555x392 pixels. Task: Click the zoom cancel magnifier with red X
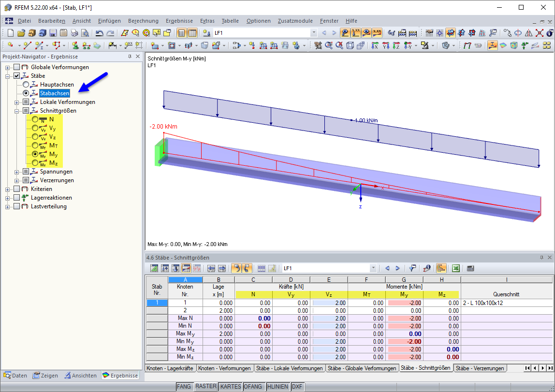(339, 45)
